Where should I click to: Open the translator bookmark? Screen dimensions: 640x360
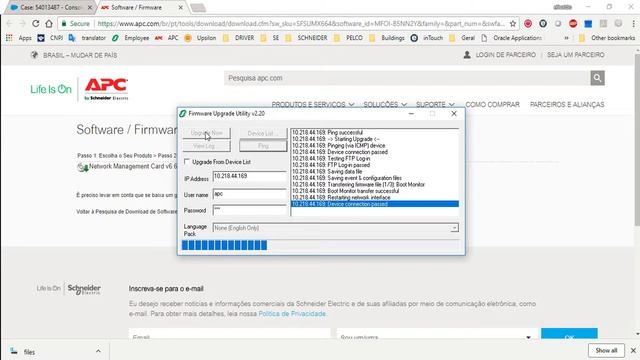pos(87,38)
